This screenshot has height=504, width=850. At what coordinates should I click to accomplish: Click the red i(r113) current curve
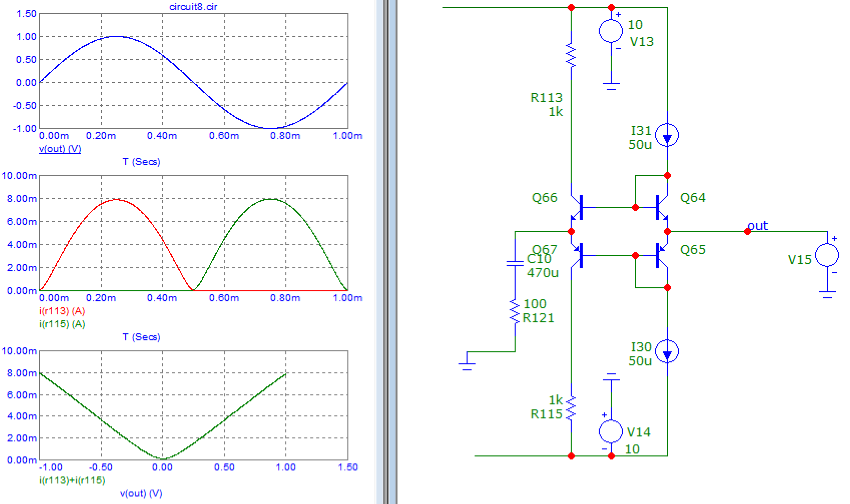(116, 200)
